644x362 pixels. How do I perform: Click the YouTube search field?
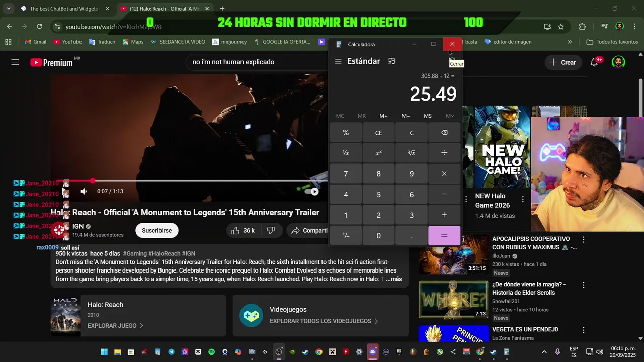(257, 62)
